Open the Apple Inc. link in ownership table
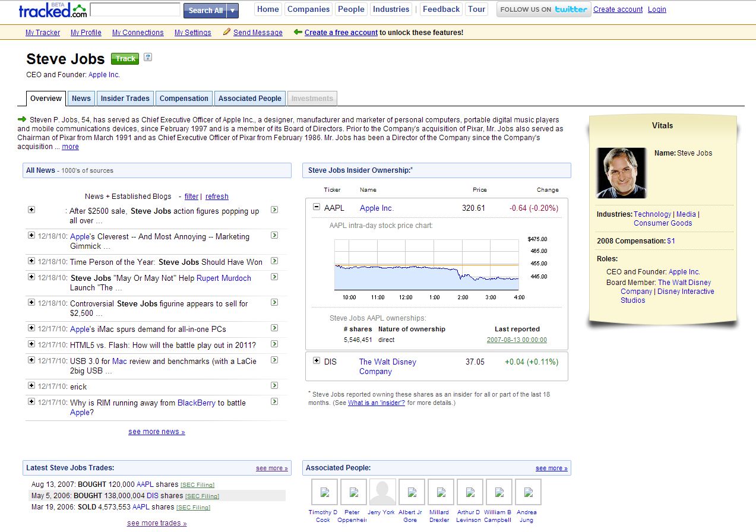This screenshot has width=756, height=532. pyautogui.click(x=377, y=208)
